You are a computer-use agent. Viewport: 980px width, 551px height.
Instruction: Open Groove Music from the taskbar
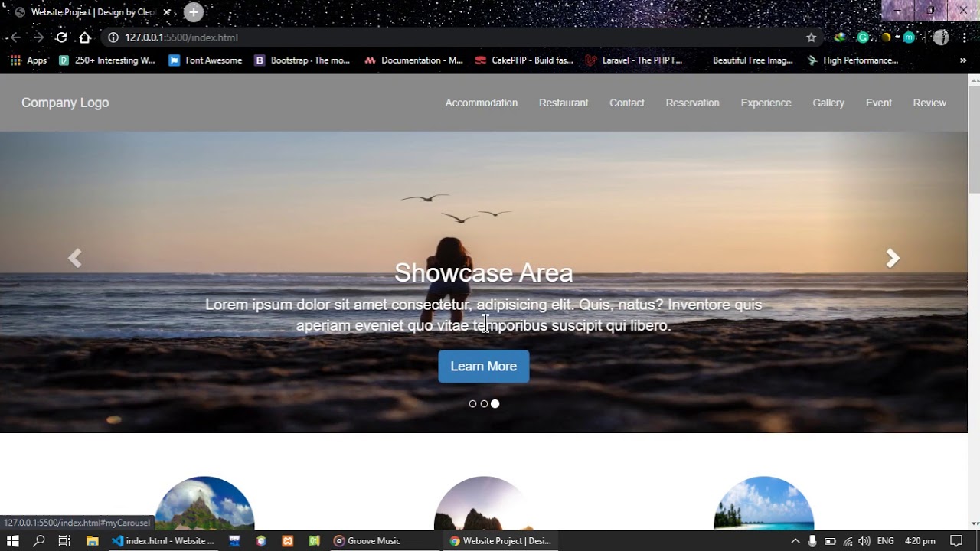(x=367, y=541)
